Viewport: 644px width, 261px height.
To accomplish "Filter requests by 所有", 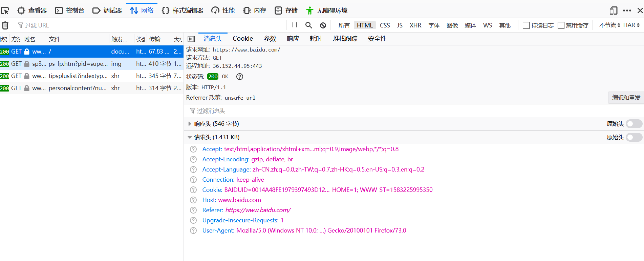I will (x=344, y=25).
